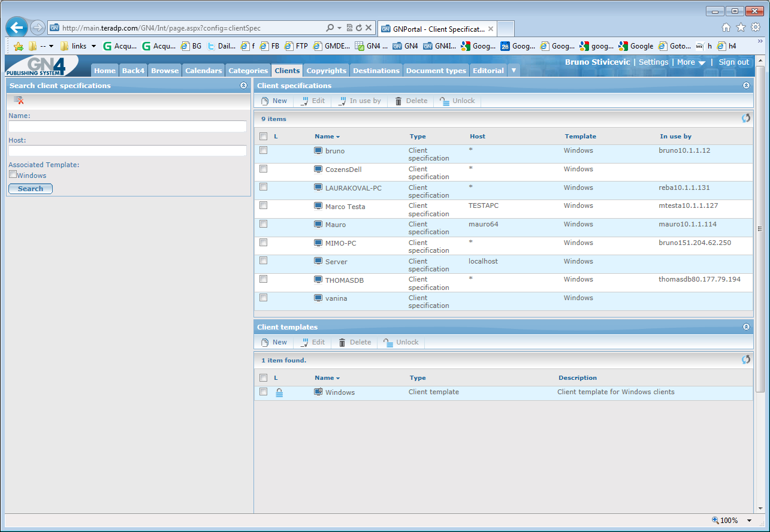Open the tabs overflow arrow after Editorial
Image resolution: width=770 pixels, height=532 pixels.
[514, 70]
